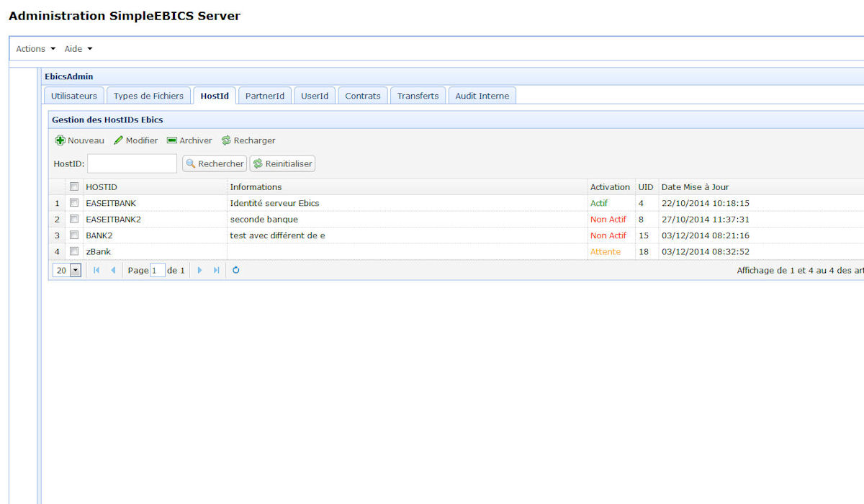Open the Audit Interne tab
Image resolution: width=864 pixels, height=504 pixels.
(482, 96)
